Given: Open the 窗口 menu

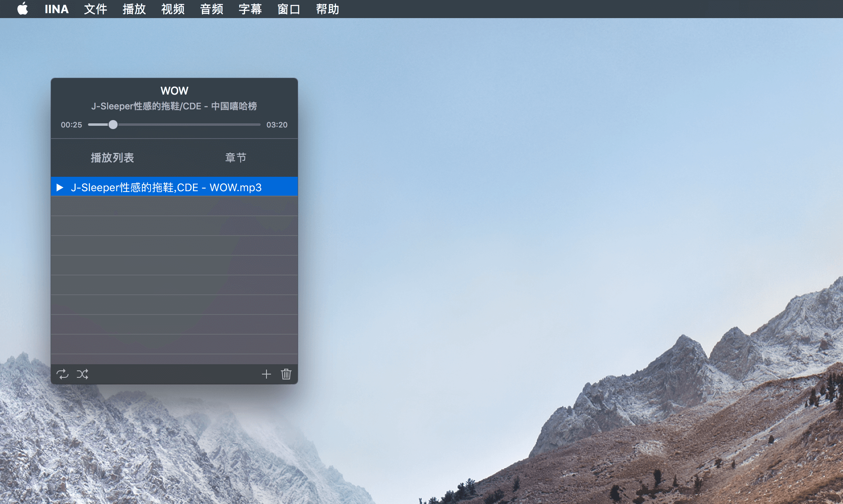Looking at the screenshot, I should click(x=289, y=9).
